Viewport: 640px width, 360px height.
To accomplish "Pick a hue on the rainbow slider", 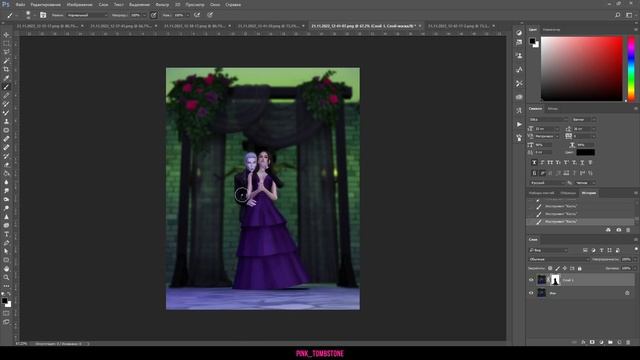I will point(631,69).
